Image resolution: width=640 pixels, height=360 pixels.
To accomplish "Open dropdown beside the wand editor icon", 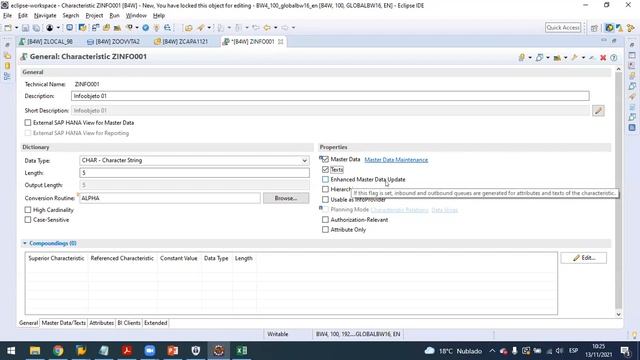I will (583, 58).
